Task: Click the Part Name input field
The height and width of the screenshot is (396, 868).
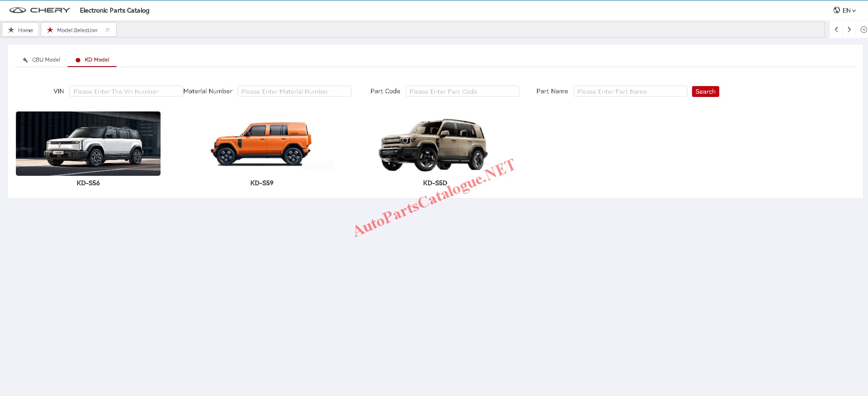Action: pos(630,91)
